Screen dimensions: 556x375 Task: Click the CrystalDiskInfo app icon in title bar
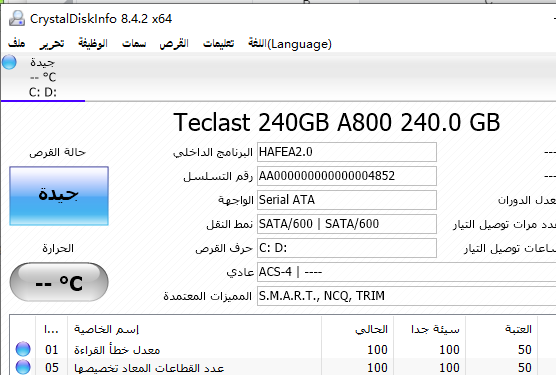click(17, 18)
